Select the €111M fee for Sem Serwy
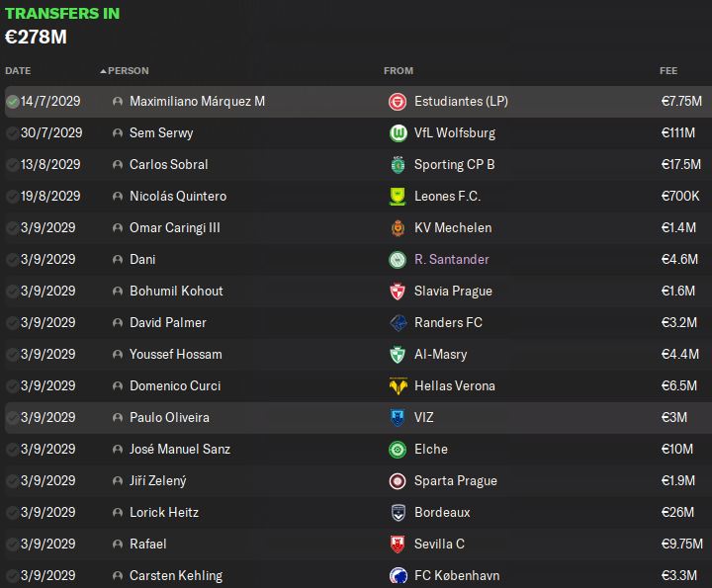 [x=678, y=133]
